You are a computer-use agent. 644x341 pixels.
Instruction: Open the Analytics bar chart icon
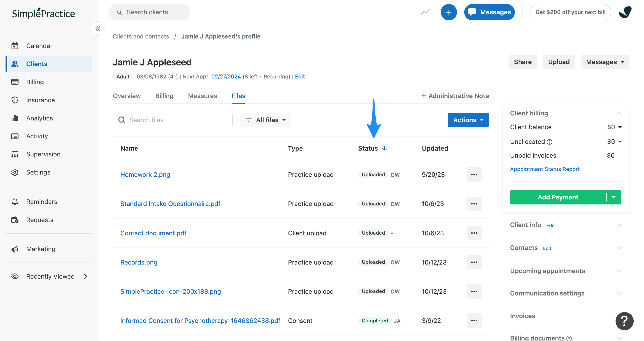pos(15,118)
